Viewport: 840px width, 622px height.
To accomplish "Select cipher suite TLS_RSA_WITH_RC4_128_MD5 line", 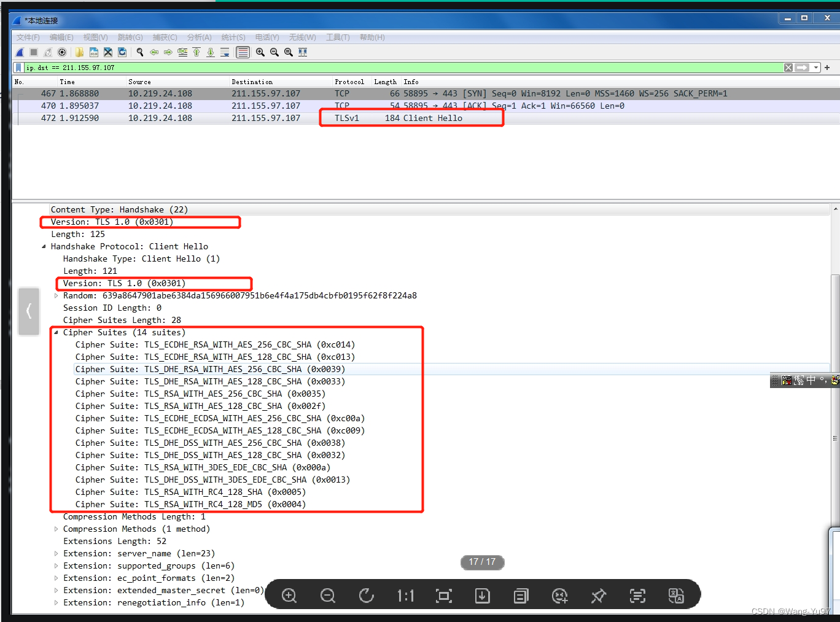I will coord(190,504).
